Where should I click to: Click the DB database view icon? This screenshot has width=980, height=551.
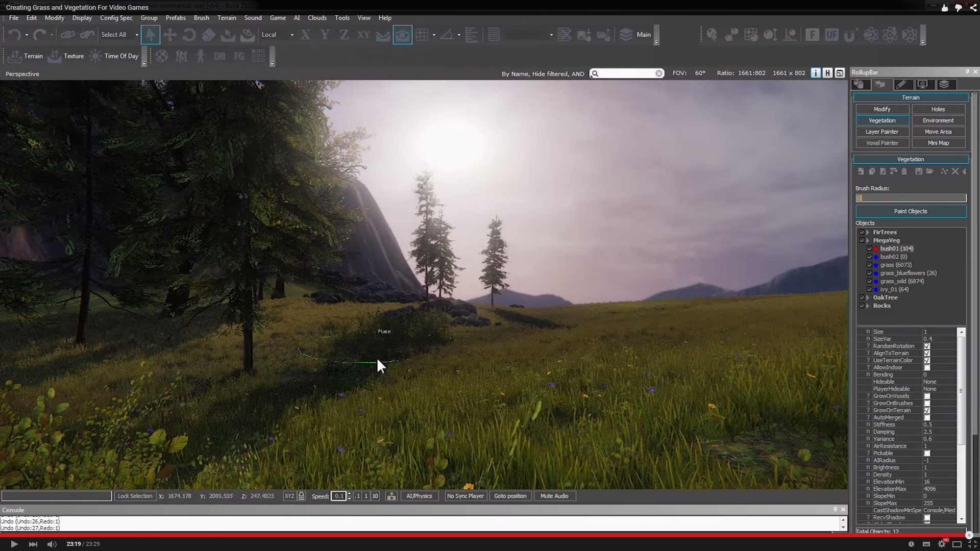tap(219, 56)
